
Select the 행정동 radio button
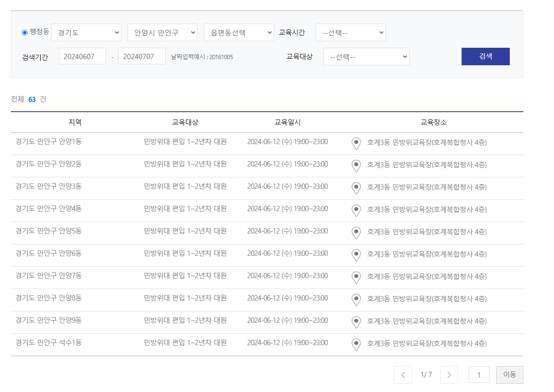(x=25, y=32)
